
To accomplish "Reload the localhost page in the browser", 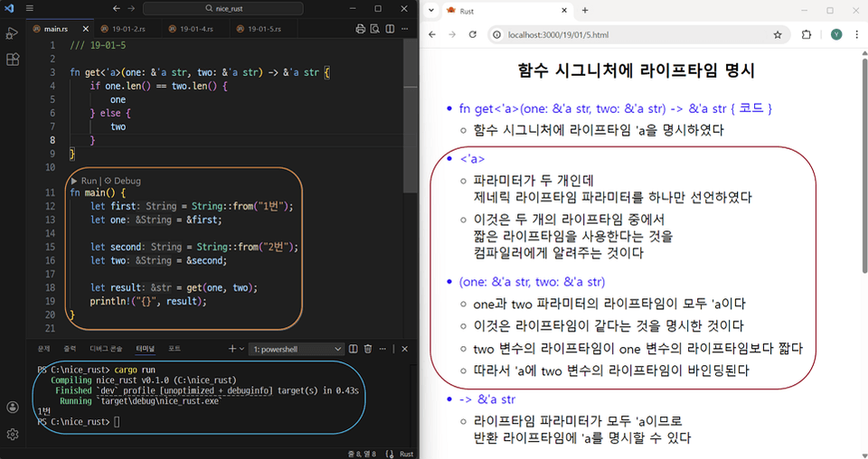I will (x=472, y=35).
